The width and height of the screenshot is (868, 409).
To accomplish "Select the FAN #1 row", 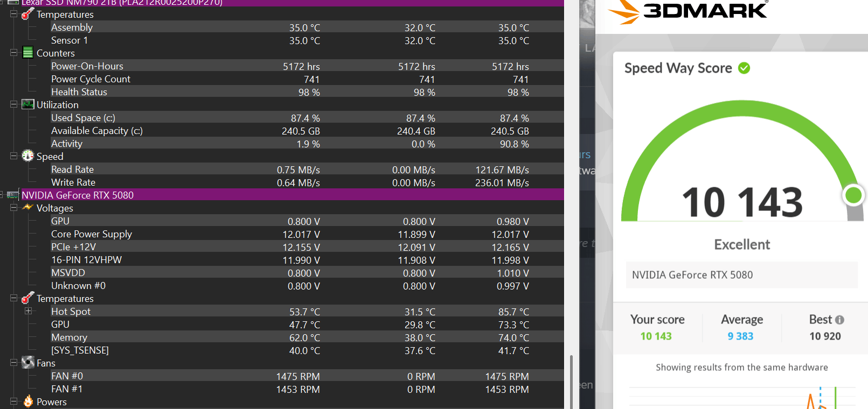I will (307, 389).
